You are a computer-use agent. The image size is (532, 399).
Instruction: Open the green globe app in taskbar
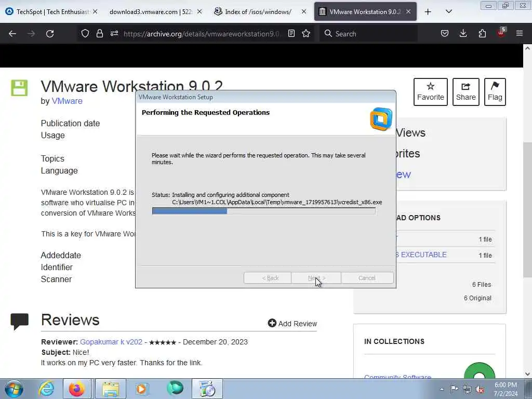coord(175,388)
